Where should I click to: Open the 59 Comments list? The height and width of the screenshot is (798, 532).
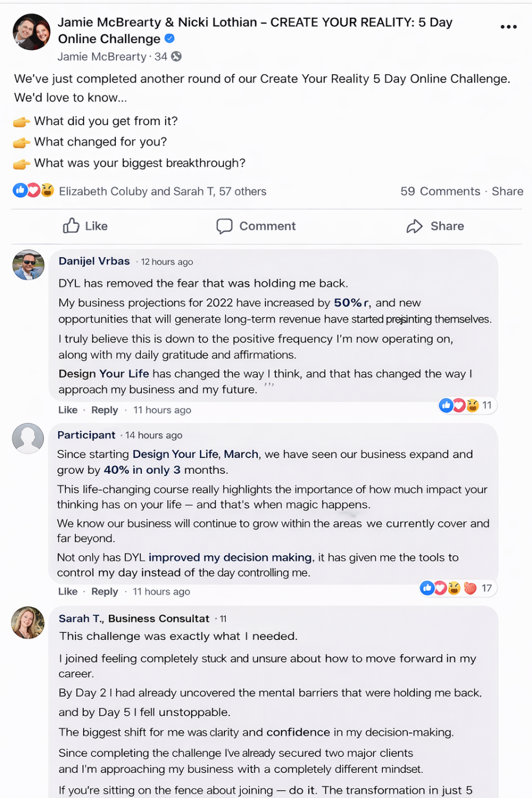pos(440,191)
